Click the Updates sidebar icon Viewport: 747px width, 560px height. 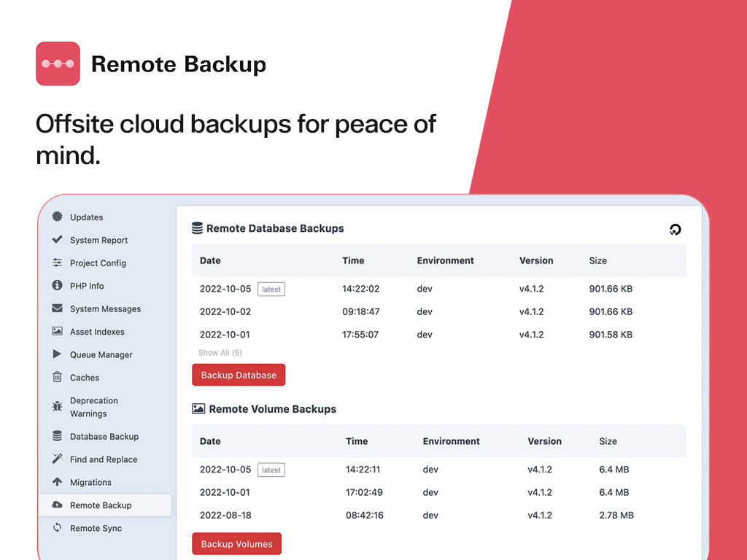(x=56, y=217)
